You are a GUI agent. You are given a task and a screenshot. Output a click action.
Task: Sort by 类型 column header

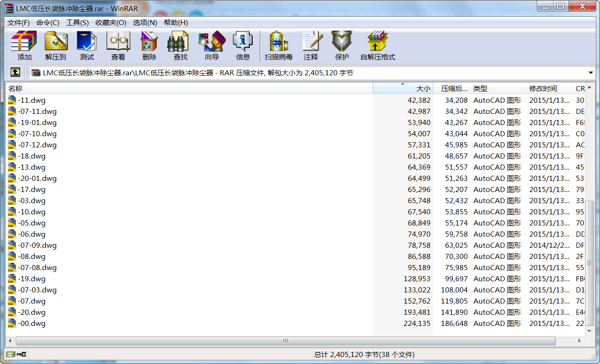tap(498, 88)
